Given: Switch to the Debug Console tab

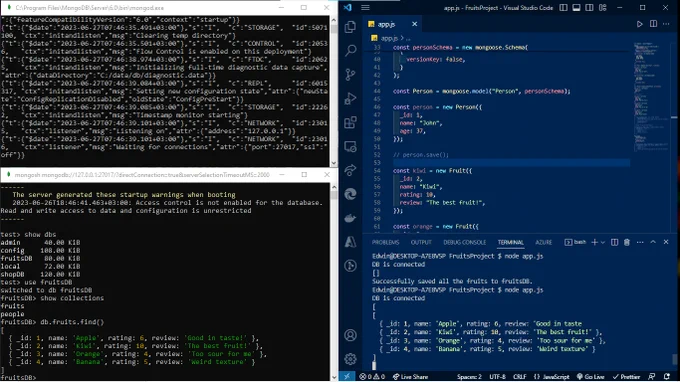Looking at the screenshot, I should 464,242.
